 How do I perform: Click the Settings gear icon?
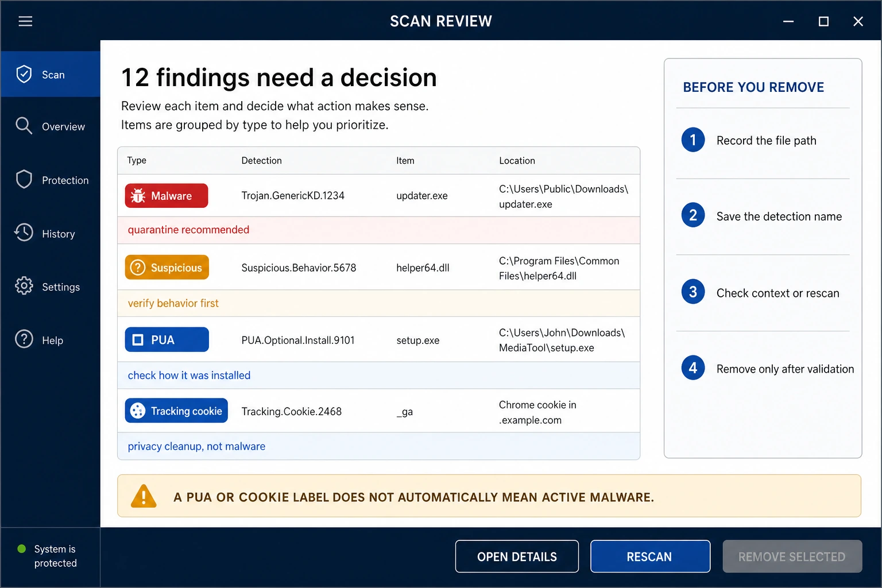coord(24,286)
